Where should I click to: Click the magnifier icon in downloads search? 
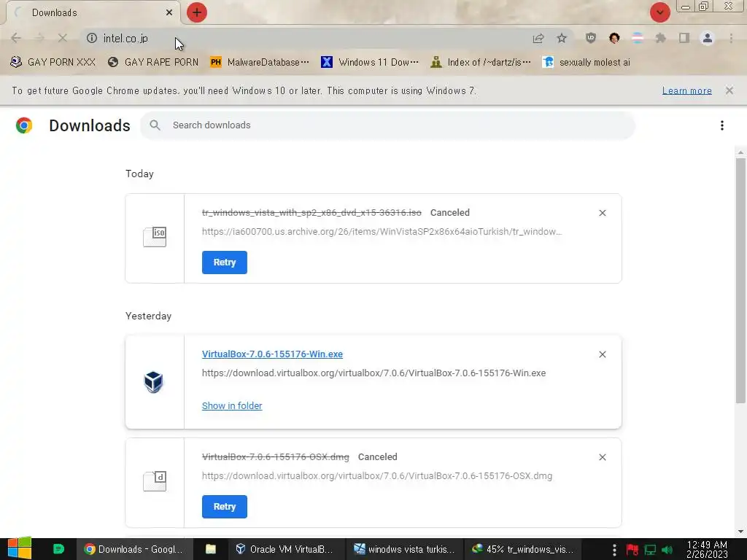(155, 125)
